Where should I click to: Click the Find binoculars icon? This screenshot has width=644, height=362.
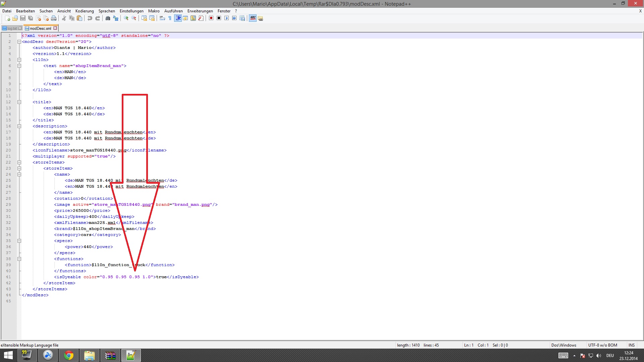[108, 18]
